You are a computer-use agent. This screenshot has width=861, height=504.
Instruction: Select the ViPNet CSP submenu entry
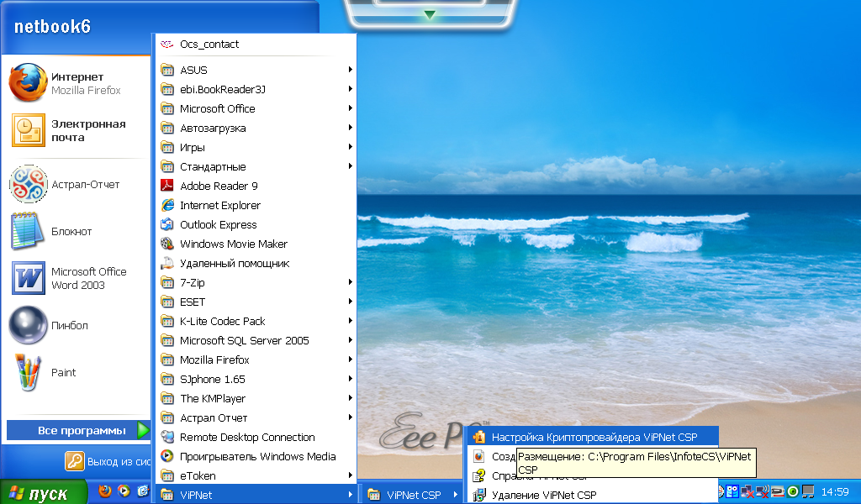click(x=413, y=495)
